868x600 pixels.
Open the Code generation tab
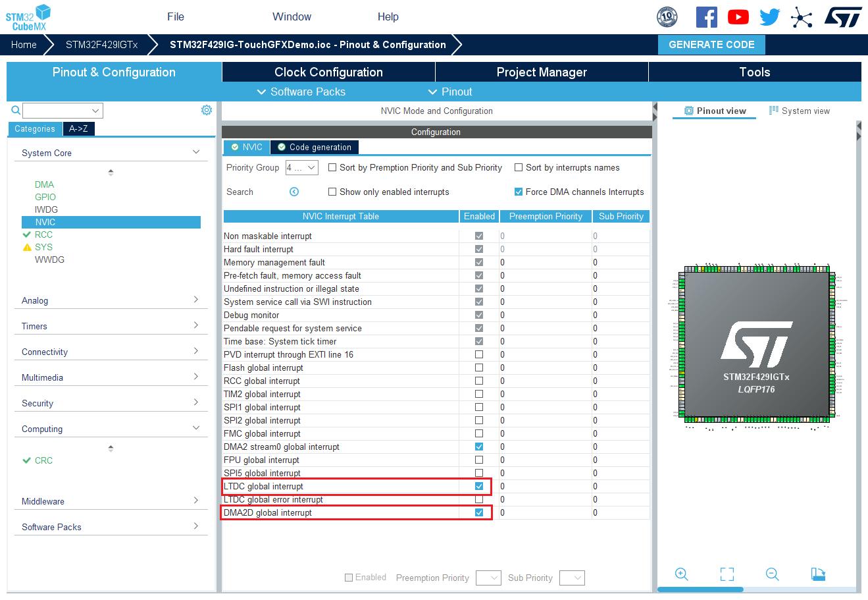click(315, 147)
